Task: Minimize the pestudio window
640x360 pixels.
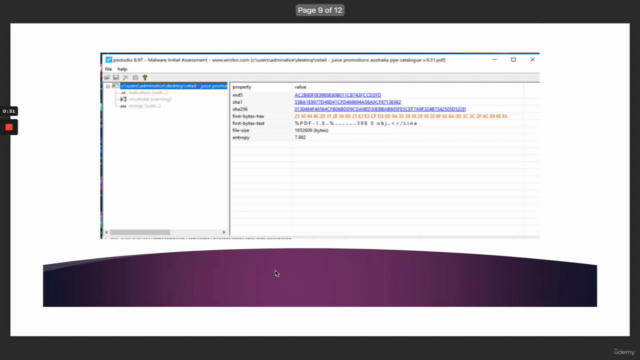Action: 494,60
